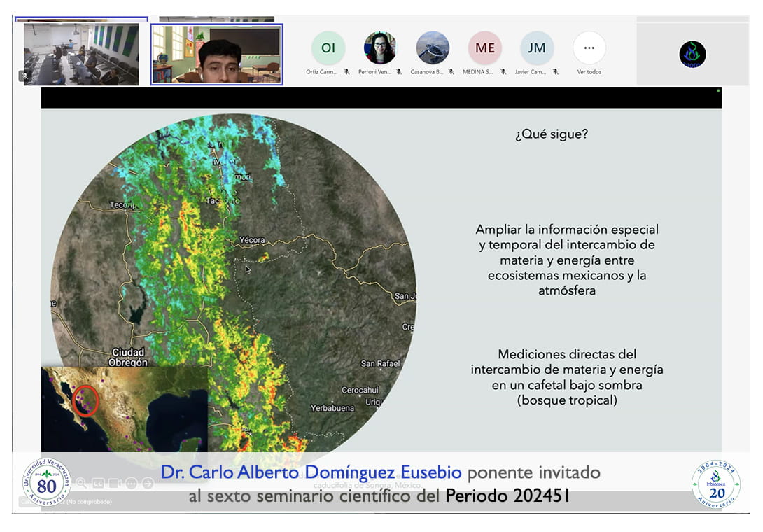The image size is (763, 532).
Task: Click Casanova's turtle photo avatar
Action: [x=433, y=48]
